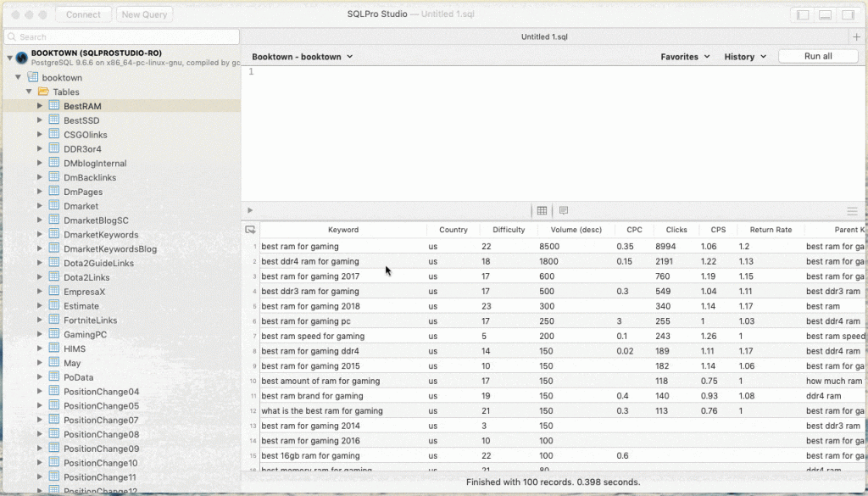Click the select-all icon left of Keyword header

click(x=249, y=229)
